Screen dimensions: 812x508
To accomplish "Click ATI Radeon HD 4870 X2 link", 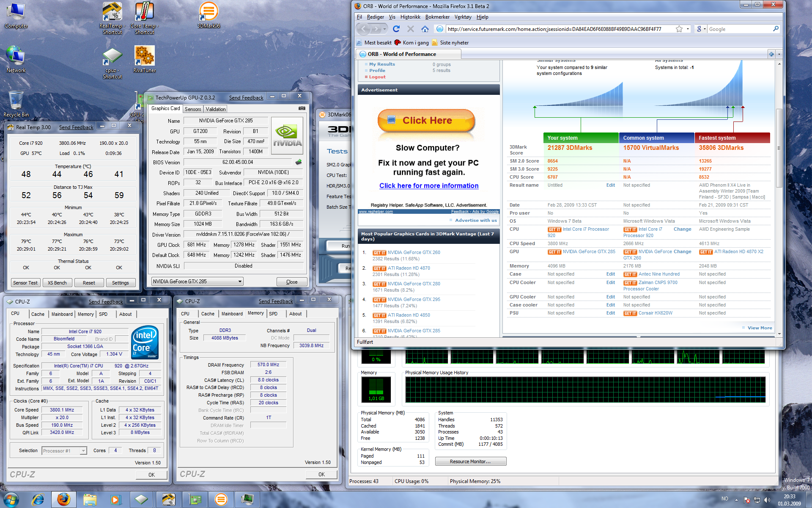I will pos(738,251).
